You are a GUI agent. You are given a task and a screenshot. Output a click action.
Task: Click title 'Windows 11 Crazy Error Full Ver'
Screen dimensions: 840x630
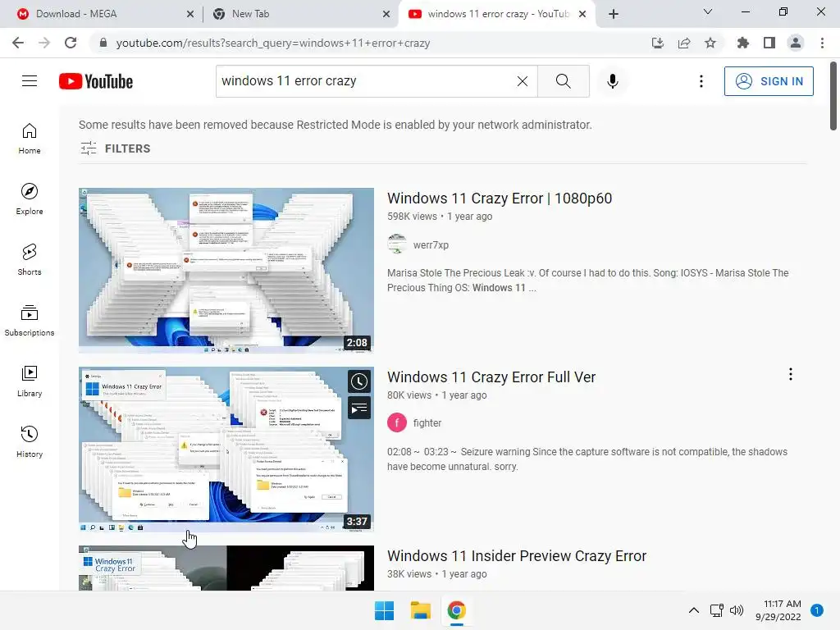click(x=491, y=377)
